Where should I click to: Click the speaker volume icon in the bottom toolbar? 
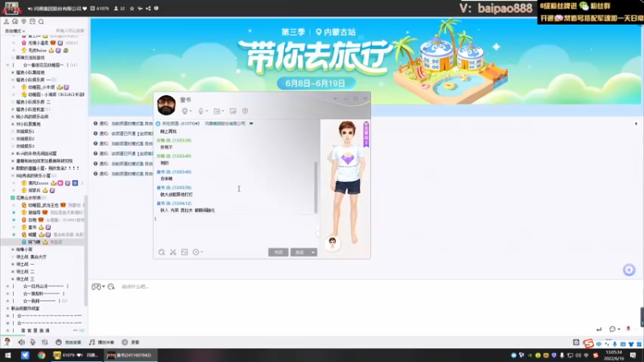[x=22, y=343]
